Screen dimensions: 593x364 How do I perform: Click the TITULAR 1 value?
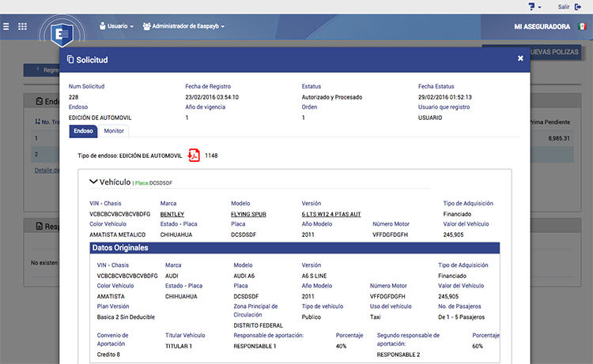point(179,346)
